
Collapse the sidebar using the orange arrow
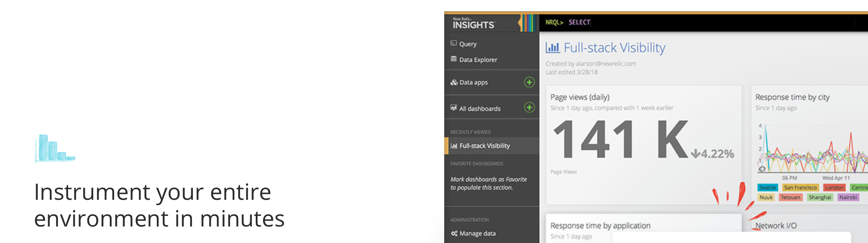pyautogui.click(x=520, y=24)
